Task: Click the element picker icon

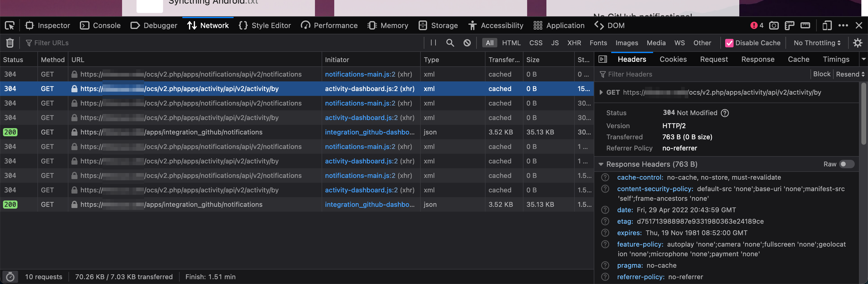Action: pyautogui.click(x=10, y=25)
